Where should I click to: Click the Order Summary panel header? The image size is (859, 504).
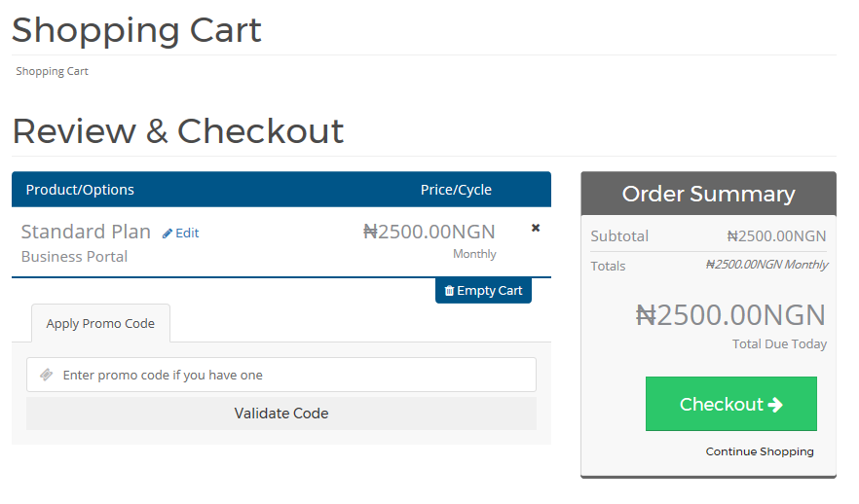tap(708, 194)
